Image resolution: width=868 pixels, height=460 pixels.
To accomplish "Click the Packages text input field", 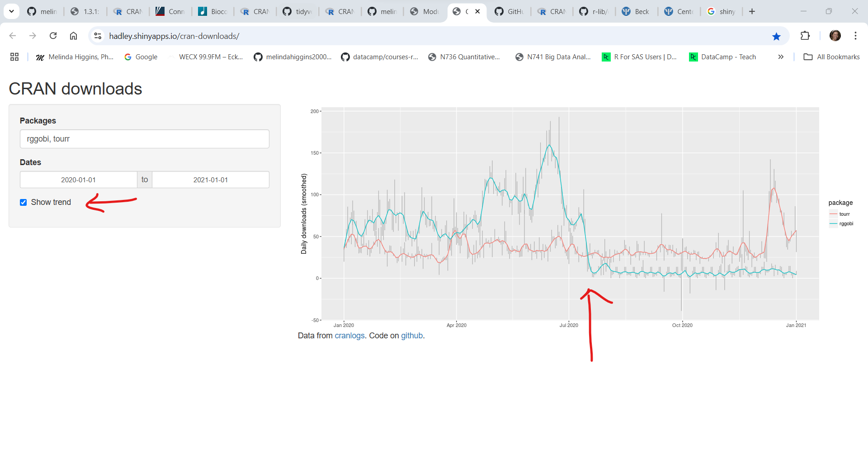I will pos(144,139).
